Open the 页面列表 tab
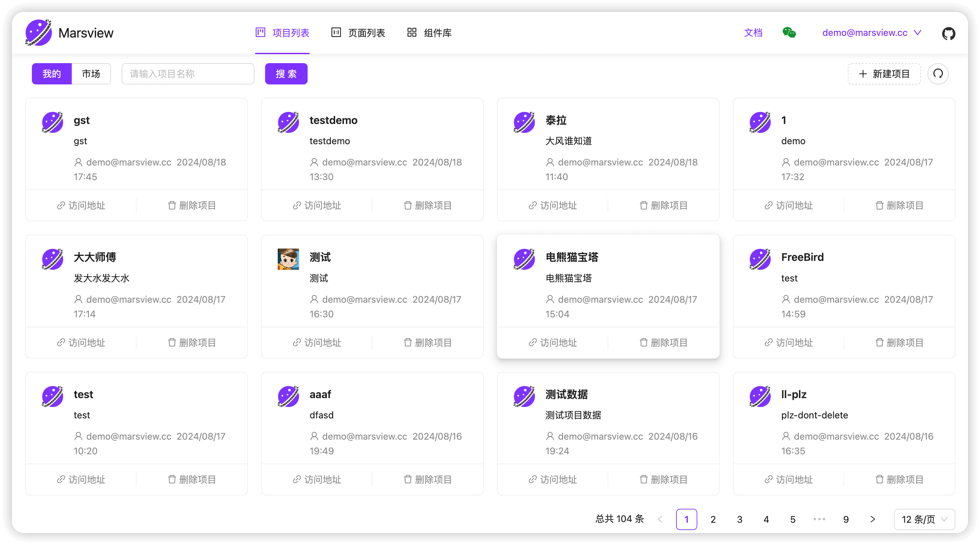 pos(358,33)
